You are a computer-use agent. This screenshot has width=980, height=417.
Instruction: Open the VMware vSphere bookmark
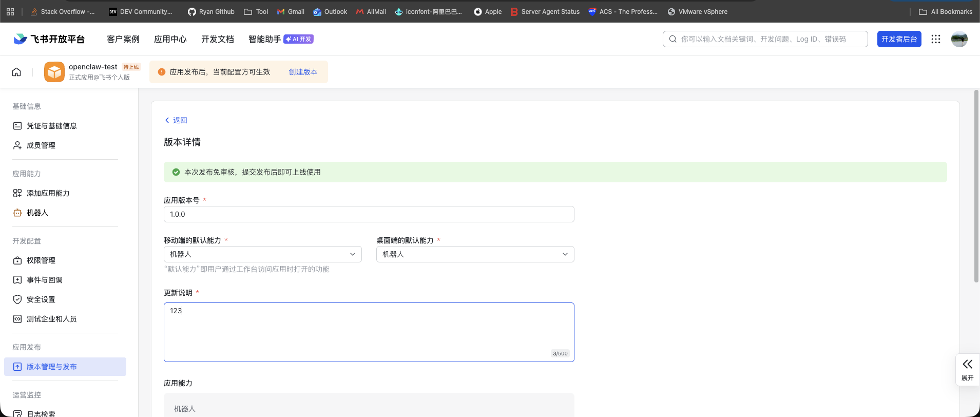coord(698,11)
